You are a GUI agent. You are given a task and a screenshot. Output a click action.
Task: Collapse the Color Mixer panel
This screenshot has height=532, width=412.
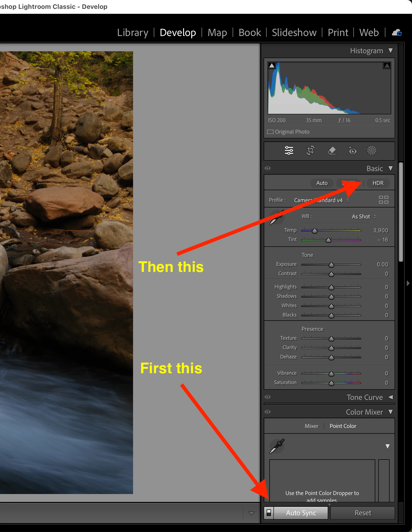tap(390, 412)
